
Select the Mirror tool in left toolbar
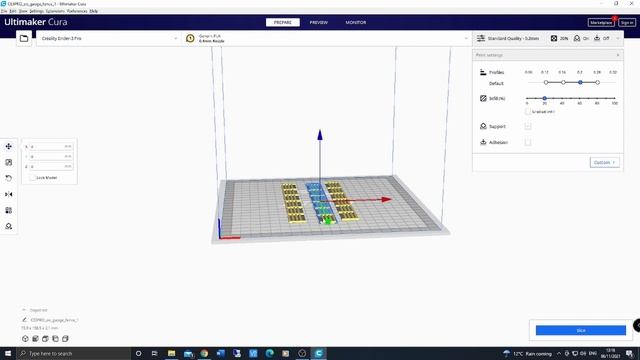[9, 194]
